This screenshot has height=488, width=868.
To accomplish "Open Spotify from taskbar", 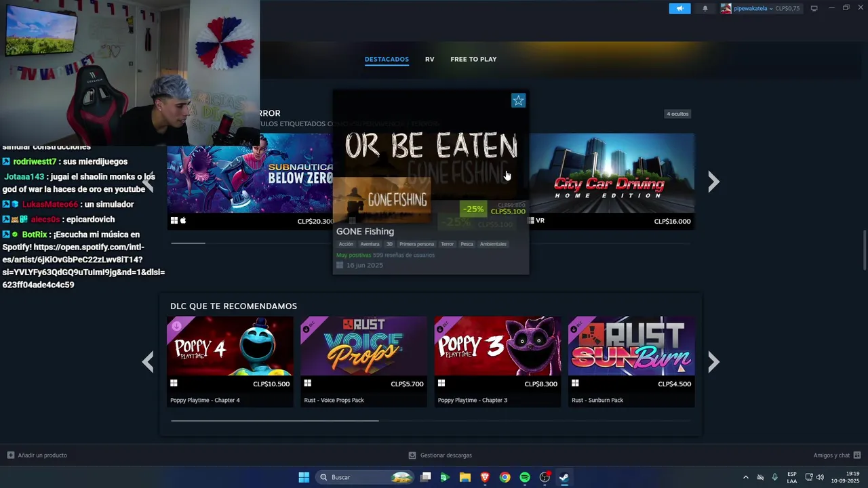I will coord(525,477).
